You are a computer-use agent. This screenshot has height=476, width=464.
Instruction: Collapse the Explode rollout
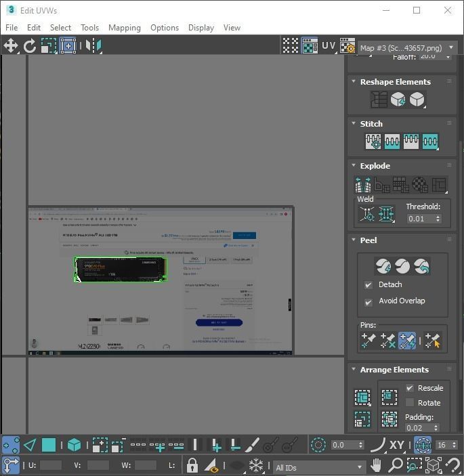[x=354, y=165]
